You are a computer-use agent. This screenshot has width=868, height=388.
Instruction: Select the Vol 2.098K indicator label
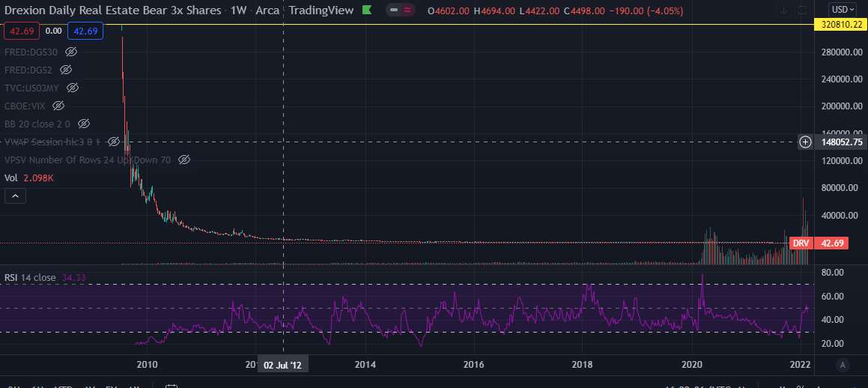click(x=28, y=178)
